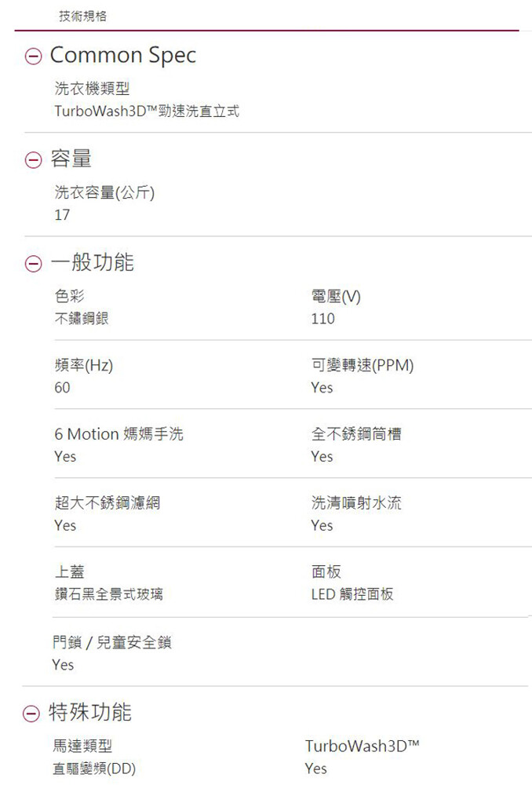Screen dimensions: 532x785
Task: Click the 電壓(V) label
Action: click(336, 297)
